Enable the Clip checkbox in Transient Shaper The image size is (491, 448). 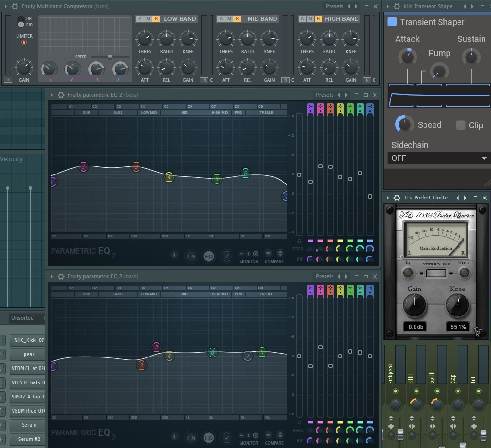460,125
